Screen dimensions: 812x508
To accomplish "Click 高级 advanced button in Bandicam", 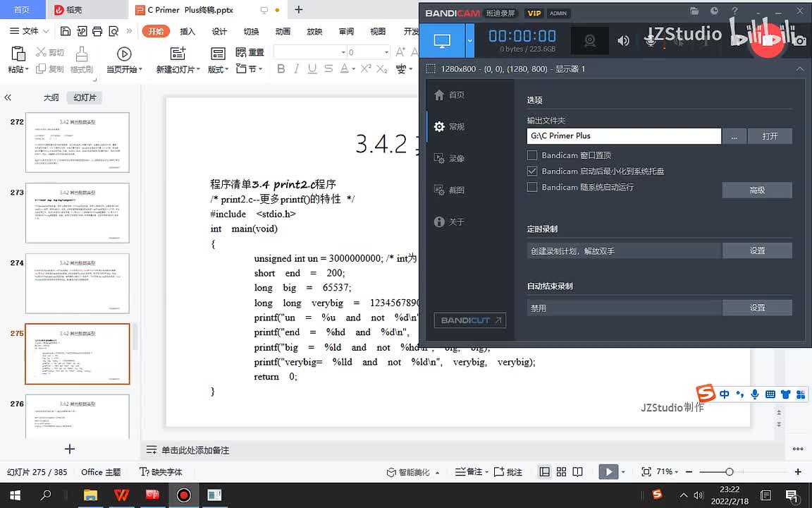I will (757, 190).
